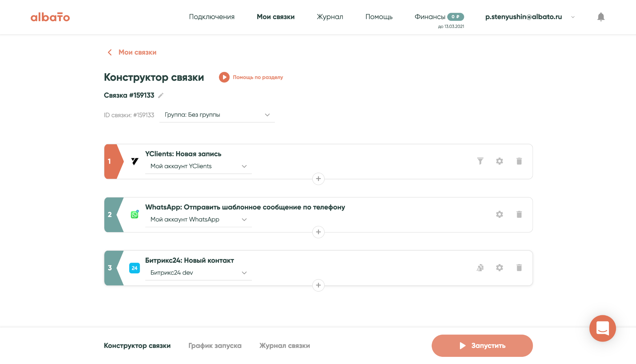The width and height of the screenshot is (636, 364).
Task: Add a step after the Битрикс24 block
Action: (318, 285)
